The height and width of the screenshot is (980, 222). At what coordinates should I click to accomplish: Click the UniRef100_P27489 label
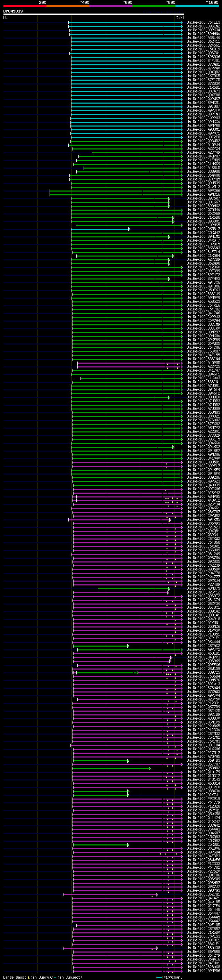coord(203,584)
